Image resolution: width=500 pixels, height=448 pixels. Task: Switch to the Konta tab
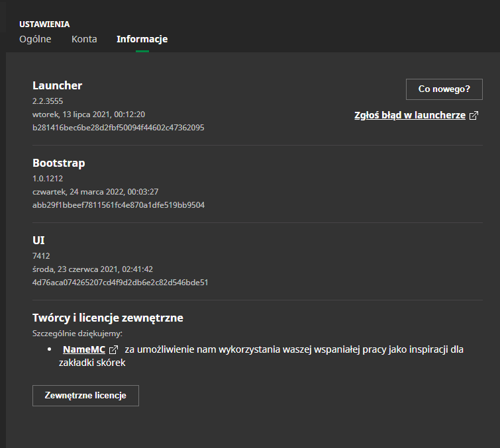point(84,39)
